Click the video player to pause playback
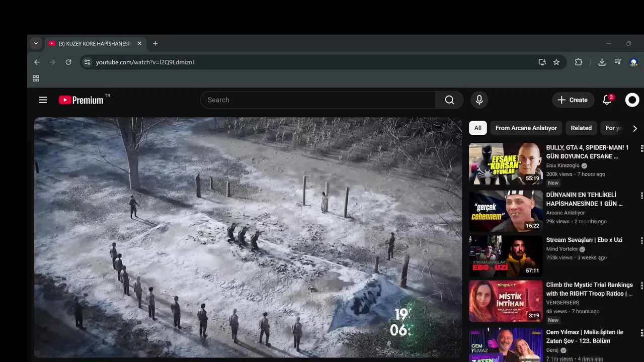 click(x=248, y=237)
